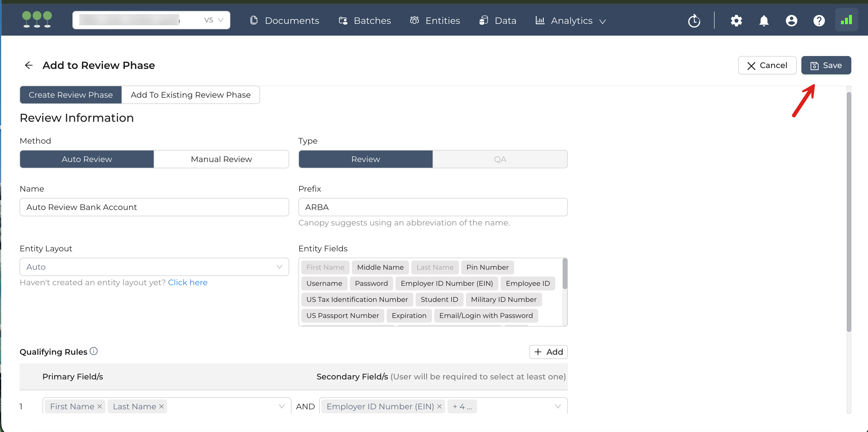The height and width of the screenshot is (432, 868).
Task: Click the back arrow beside Add to Review Phase
Action: pyautogui.click(x=29, y=65)
